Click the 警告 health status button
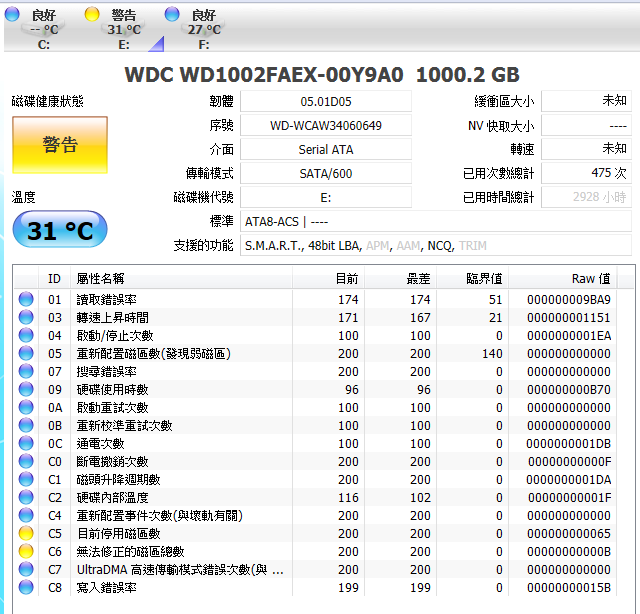Screen dimensions: 640x614 pyautogui.click(x=60, y=145)
